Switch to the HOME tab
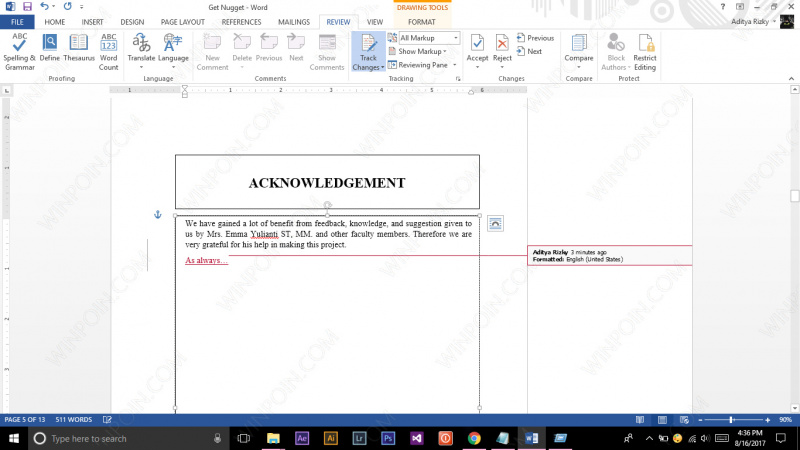Viewport: 800px width, 450px height. [x=55, y=22]
